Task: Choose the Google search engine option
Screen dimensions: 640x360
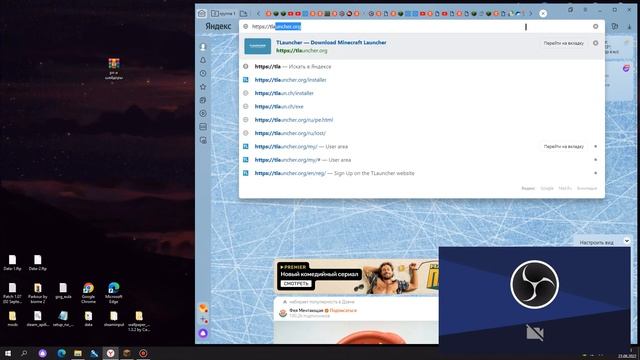Action: pyautogui.click(x=547, y=189)
